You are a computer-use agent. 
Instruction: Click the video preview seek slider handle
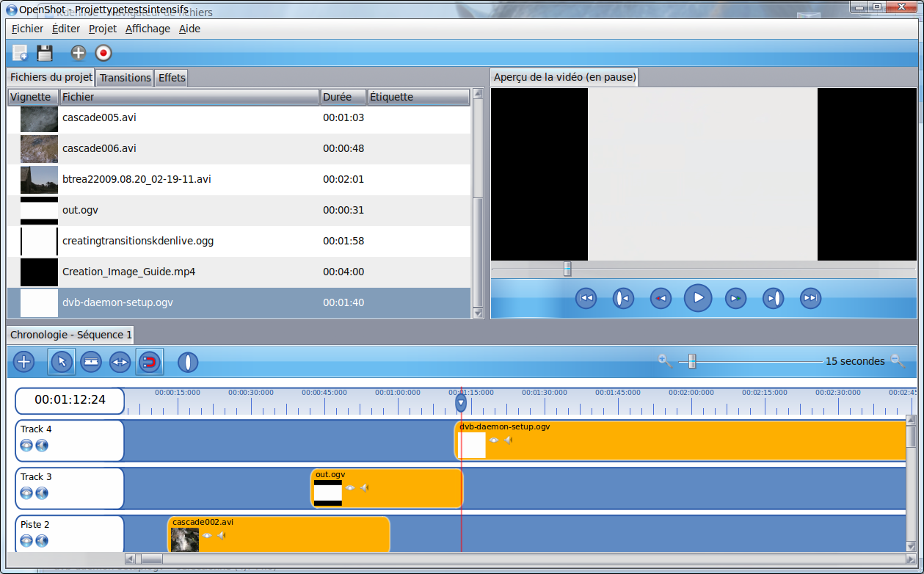point(567,269)
